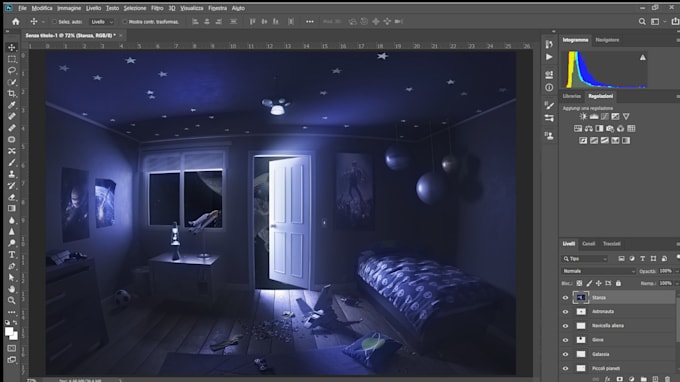Lock all with padlock icon

(618, 284)
